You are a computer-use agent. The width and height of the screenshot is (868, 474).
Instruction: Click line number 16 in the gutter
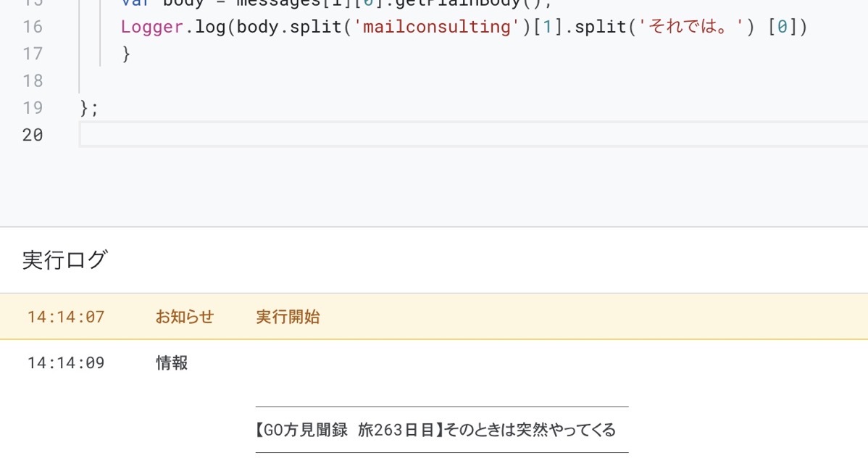pos(32,27)
